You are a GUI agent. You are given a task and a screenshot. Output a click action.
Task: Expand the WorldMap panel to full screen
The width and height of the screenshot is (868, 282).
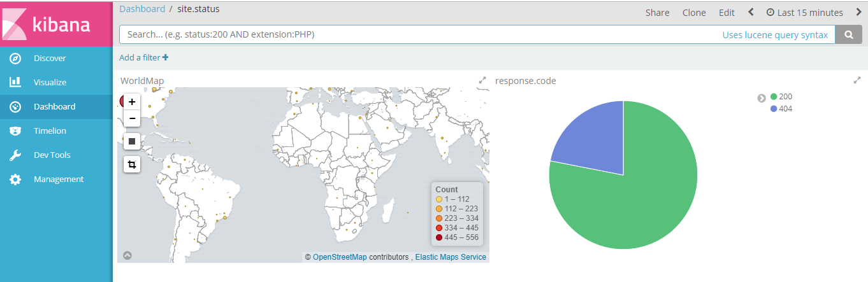click(x=482, y=81)
